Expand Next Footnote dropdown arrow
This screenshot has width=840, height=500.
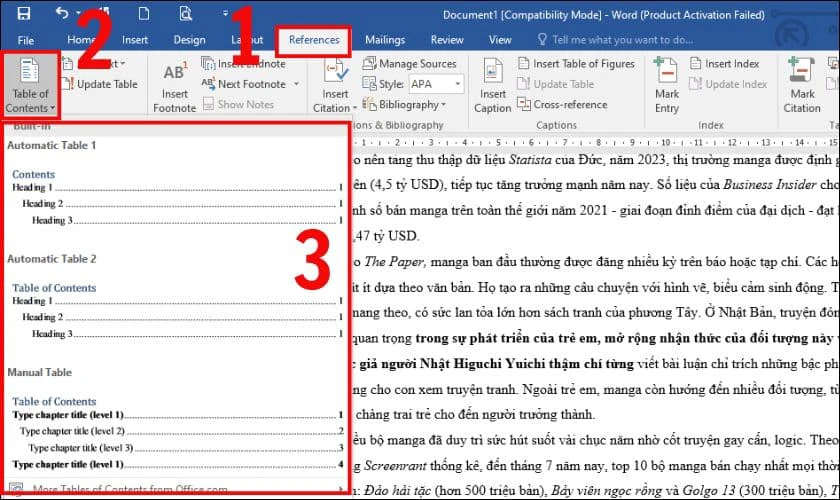click(x=296, y=84)
